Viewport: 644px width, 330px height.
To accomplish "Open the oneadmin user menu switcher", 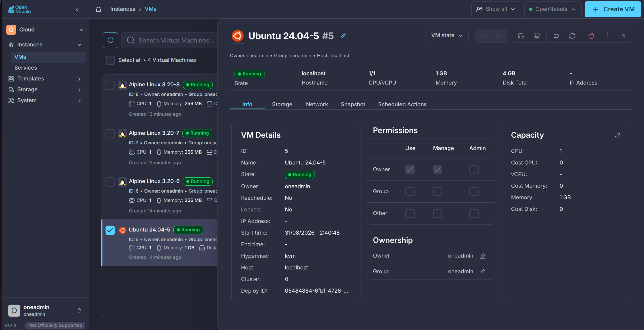I will tap(79, 311).
